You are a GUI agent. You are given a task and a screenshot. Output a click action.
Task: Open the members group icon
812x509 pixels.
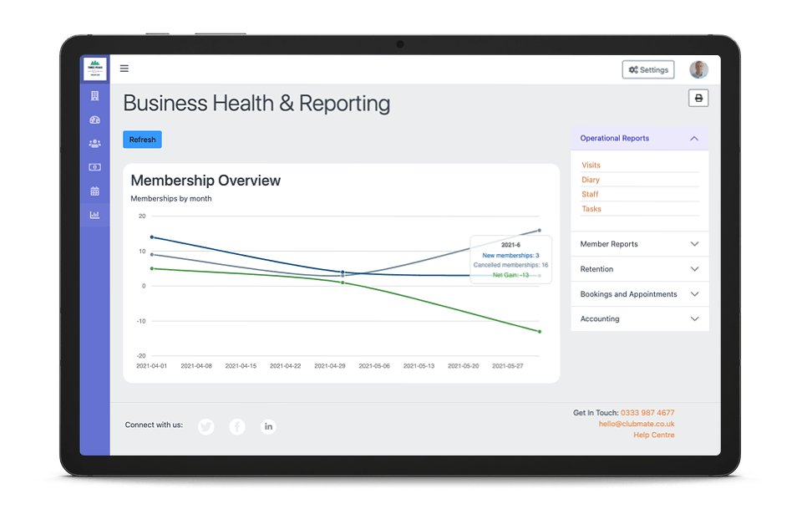[x=94, y=144]
